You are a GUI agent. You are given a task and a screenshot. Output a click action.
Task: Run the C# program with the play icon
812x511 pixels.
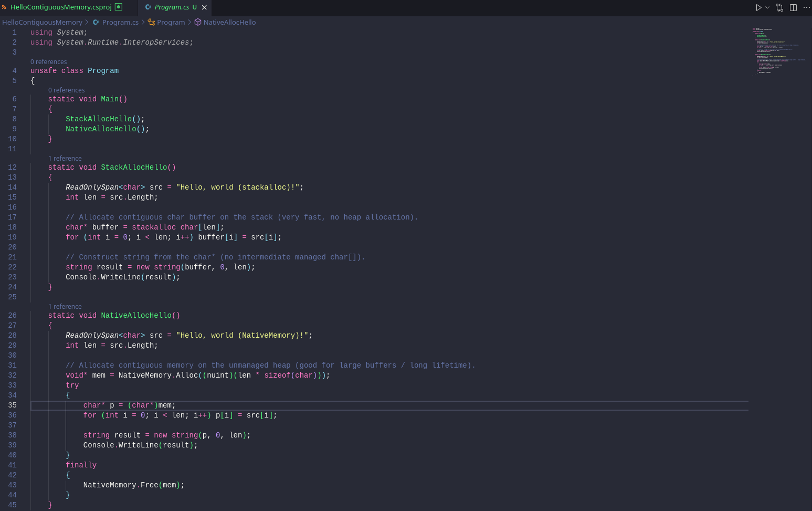758,7
